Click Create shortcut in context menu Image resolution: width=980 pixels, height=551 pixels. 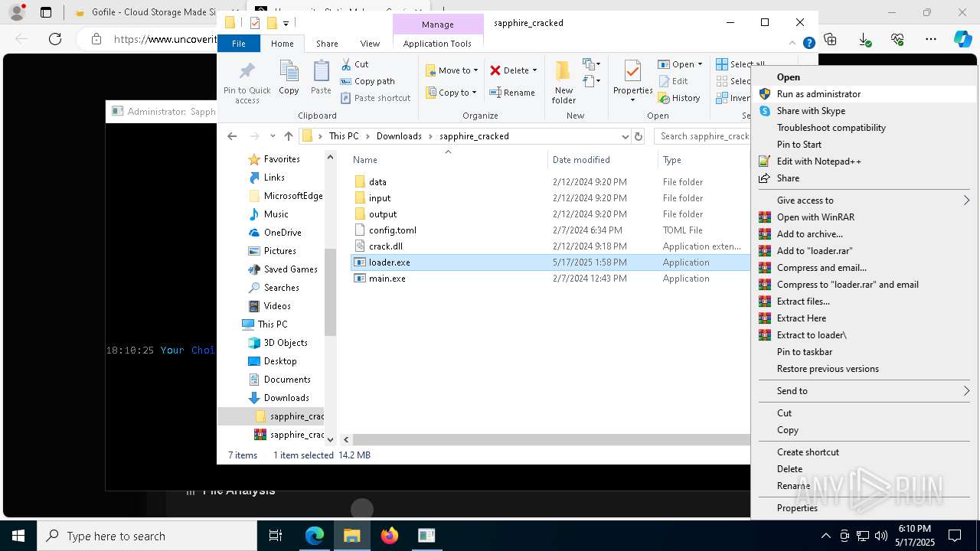tap(864, 452)
